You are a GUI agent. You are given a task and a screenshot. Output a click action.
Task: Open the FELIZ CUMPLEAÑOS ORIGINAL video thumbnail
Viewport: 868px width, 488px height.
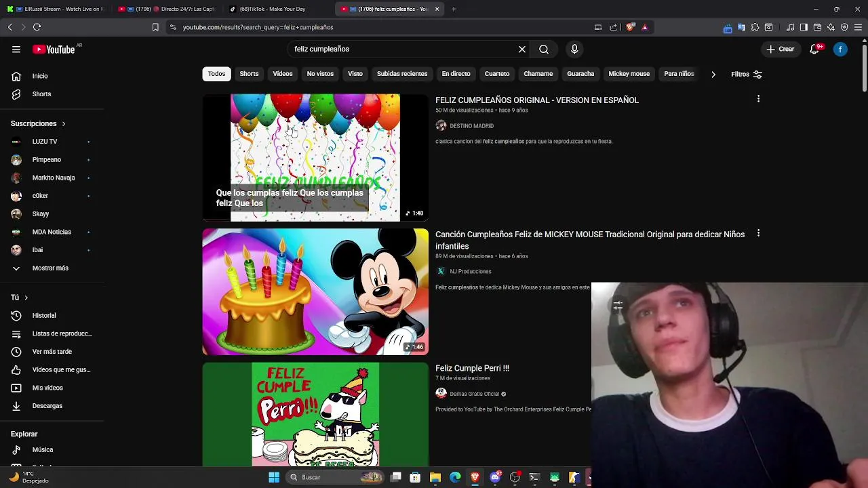pos(315,158)
